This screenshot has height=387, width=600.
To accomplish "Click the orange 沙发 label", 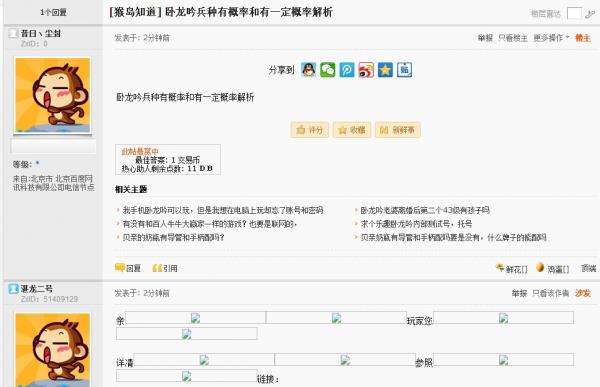I will pos(583,293).
